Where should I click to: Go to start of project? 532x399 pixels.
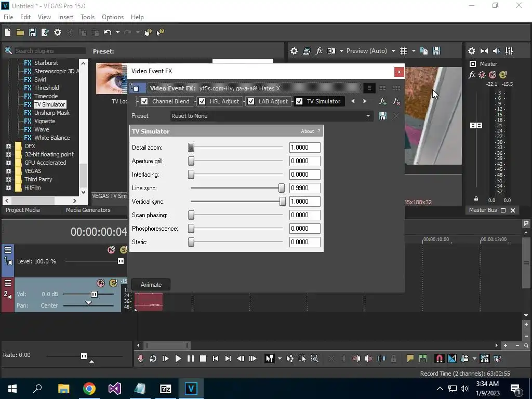coord(216,358)
